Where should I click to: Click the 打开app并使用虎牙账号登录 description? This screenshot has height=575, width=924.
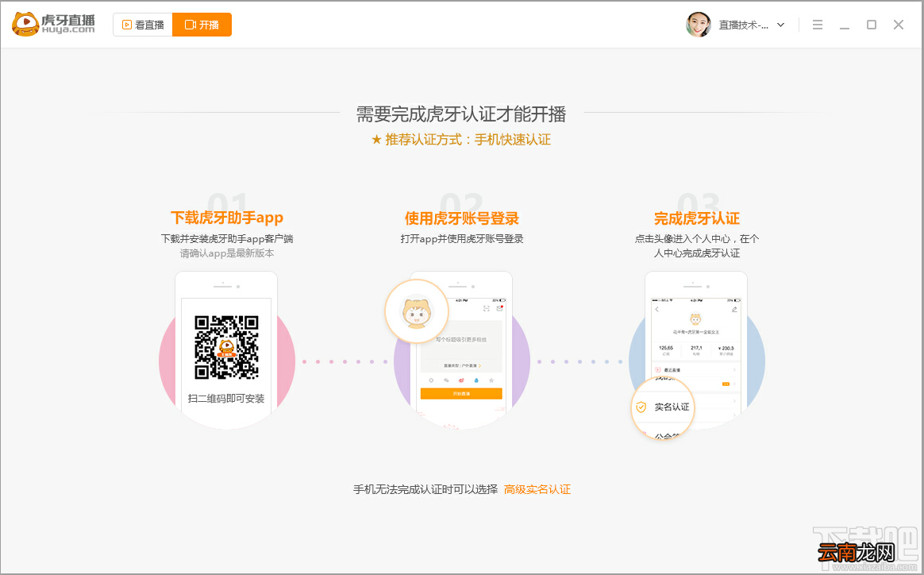462,239
